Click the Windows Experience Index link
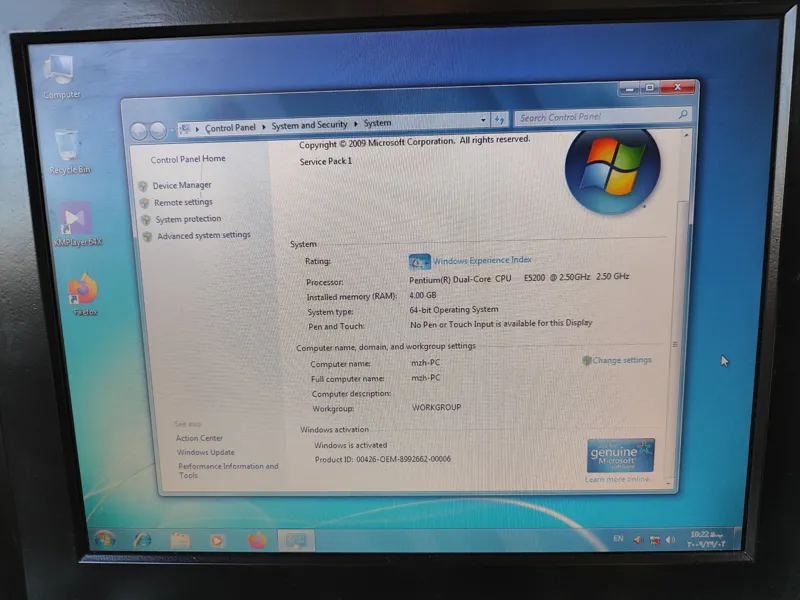This screenshot has height=600, width=800. (482, 260)
